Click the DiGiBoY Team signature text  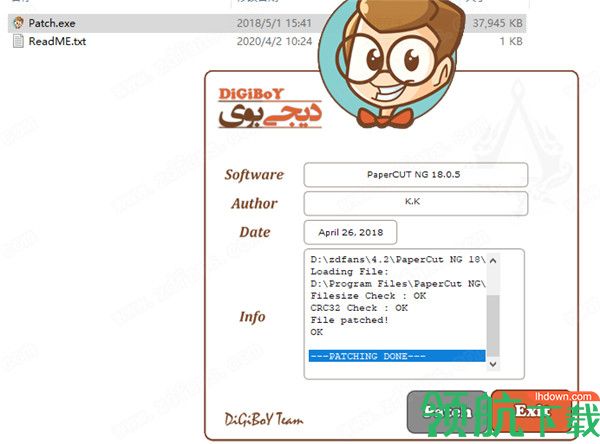click(264, 419)
